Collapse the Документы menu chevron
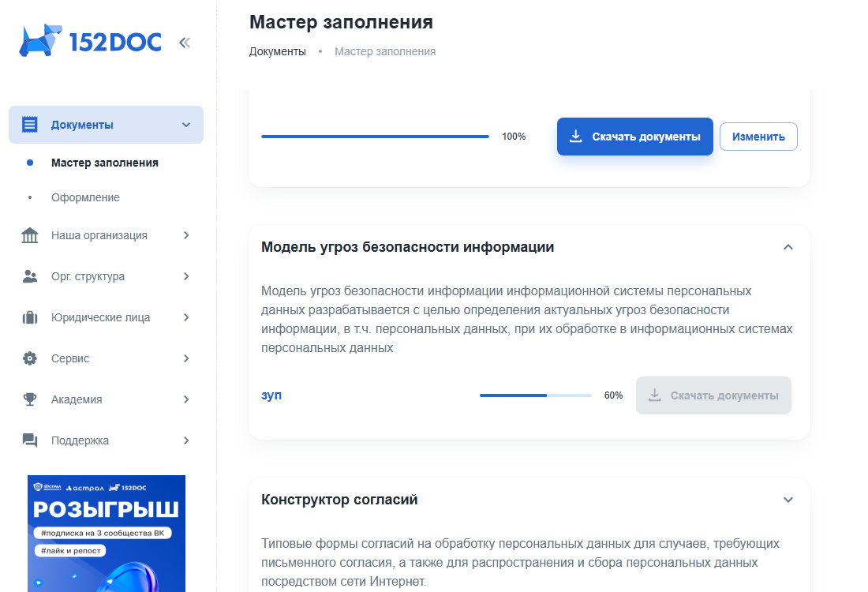This screenshot has width=868, height=592. point(186,125)
